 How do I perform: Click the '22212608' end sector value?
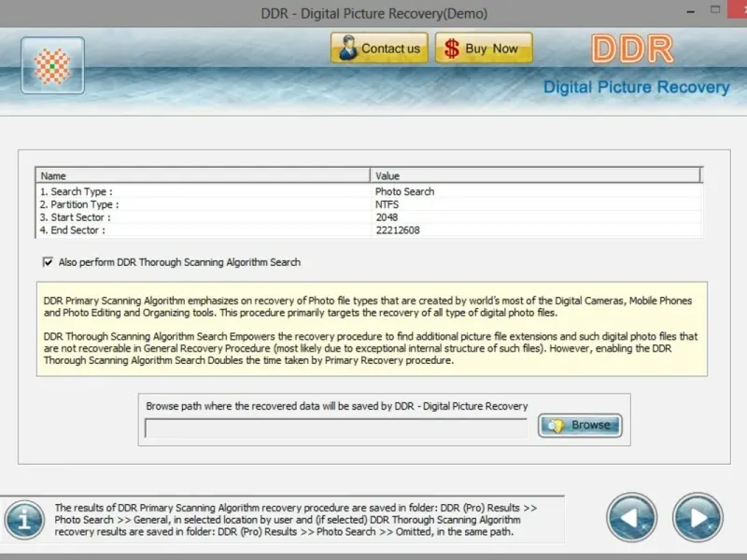click(x=398, y=230)
